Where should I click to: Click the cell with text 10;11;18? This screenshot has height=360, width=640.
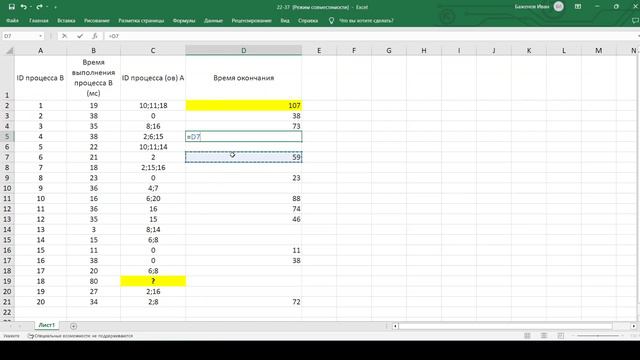pyautogui.click(x=153, y=105)
